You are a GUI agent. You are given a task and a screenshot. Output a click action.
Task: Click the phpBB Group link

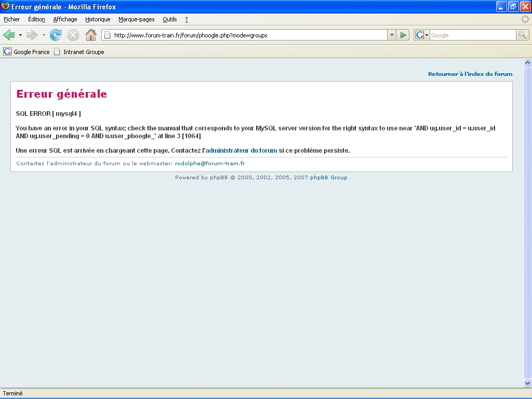(x=328, y=178)
